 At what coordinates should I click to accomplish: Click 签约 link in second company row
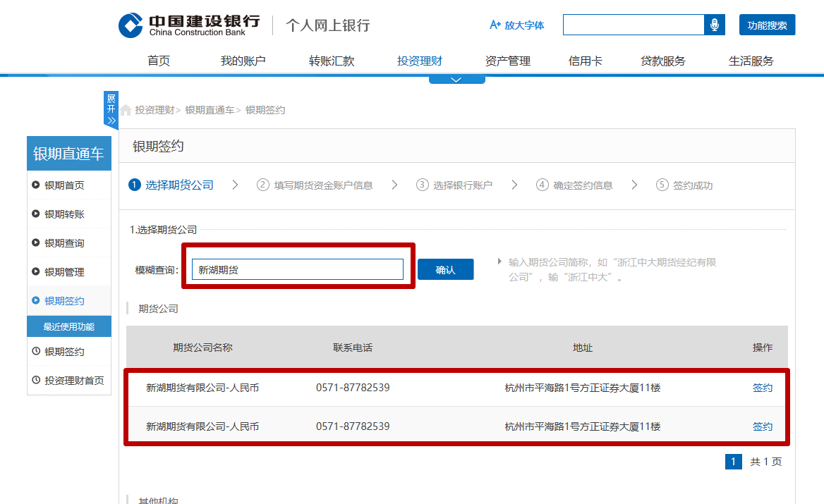[x=763, y=426]
